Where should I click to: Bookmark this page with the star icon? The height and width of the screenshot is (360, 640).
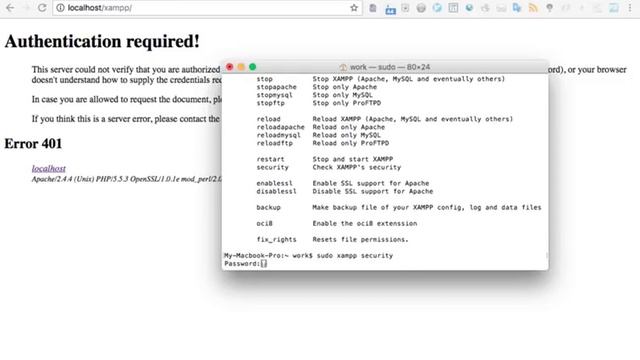click(354, 8)
